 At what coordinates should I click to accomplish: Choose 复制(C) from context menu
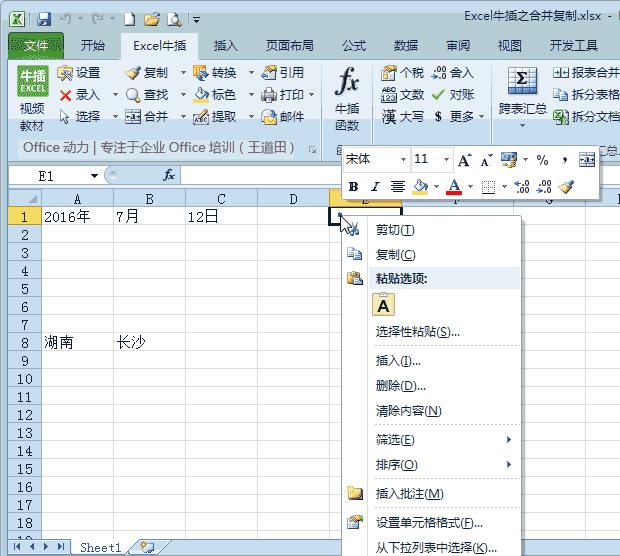click(432, 255)
